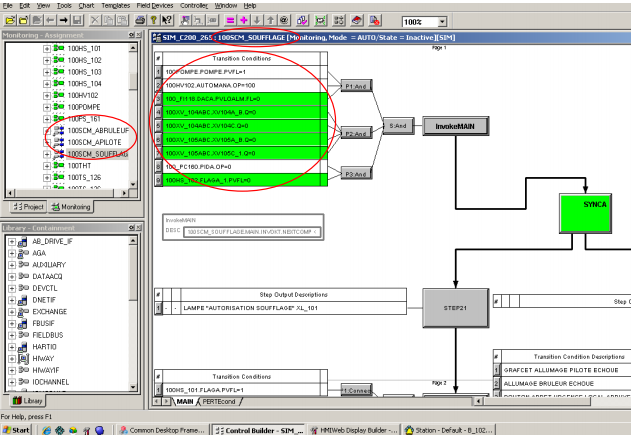Click the Paste clipboard toolbar icon
This screenshot has height=435, width=631.
click(x=122, y=21)
